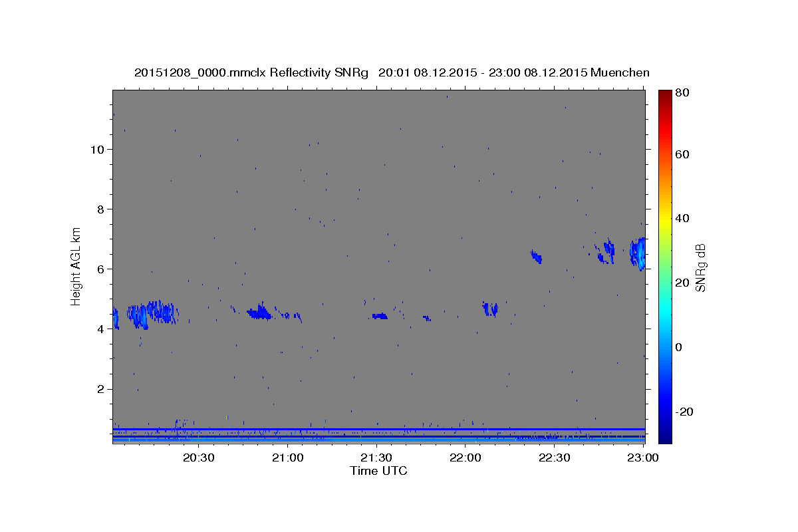The image size is (798, 532).
Task: Click the 21:30 time tick label
Action: pos(376,458)
